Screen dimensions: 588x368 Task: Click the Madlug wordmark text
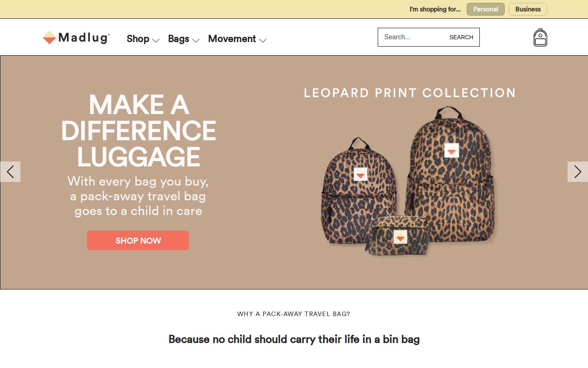pos(84,38)
